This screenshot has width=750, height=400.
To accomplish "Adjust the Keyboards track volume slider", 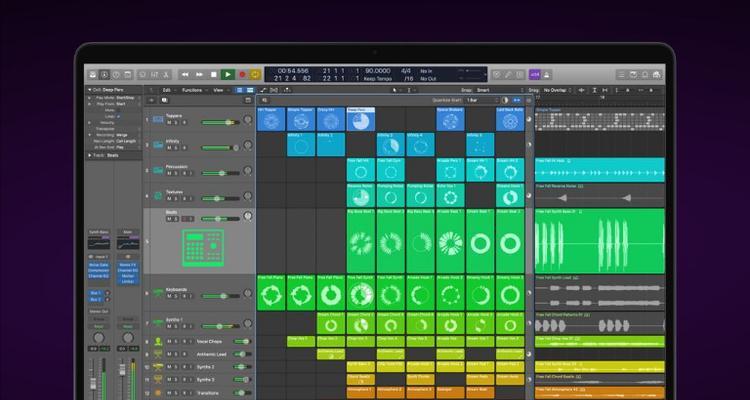I will 221,296.
